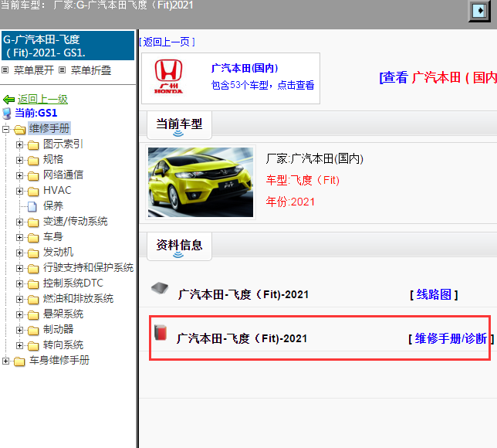Click the folder icon of 车身维修手册
Screen dimensions: 497x448
point(19,361)
